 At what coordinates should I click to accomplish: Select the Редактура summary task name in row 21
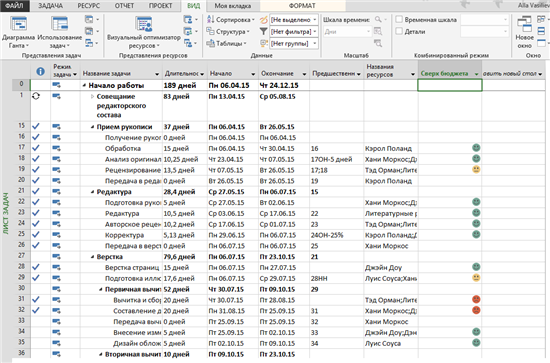114,192
